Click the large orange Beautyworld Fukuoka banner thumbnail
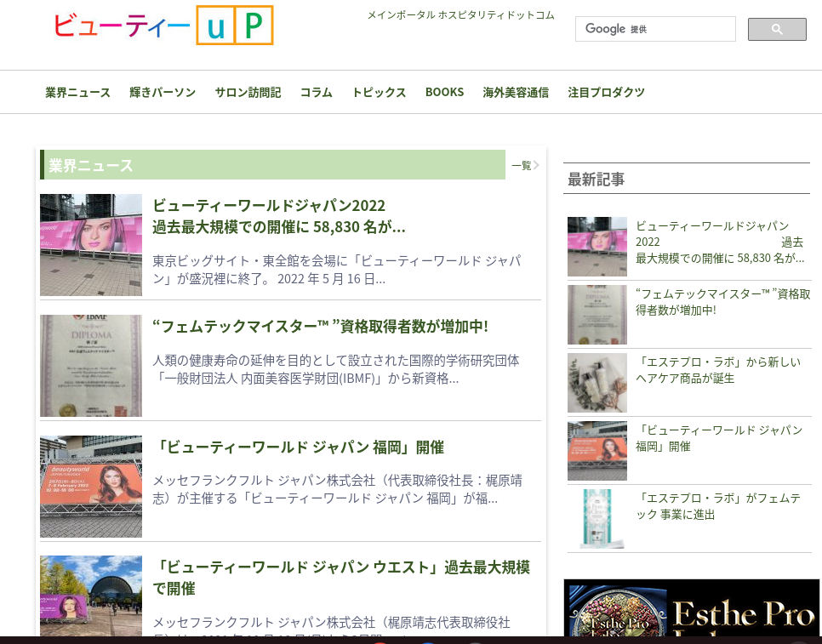Image resolution: width=822 pixels, height=644 pixels. pos(91,487)
